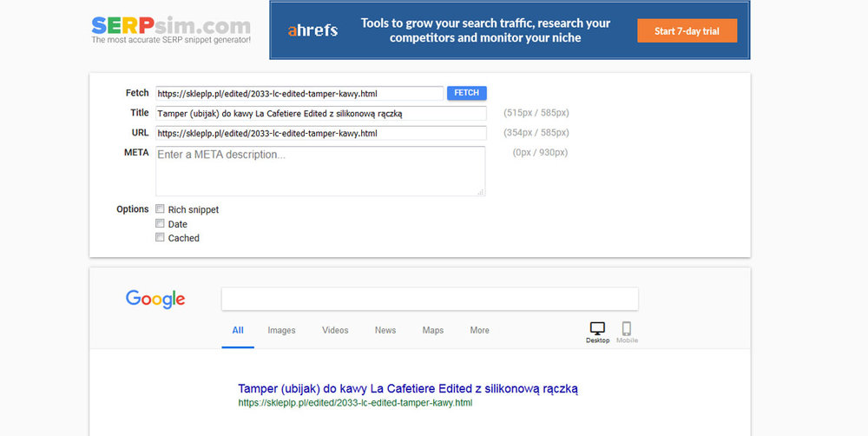This screenshot has height=436, width=868.
Task: Select the News tab
Action: [x=385, y=330]
